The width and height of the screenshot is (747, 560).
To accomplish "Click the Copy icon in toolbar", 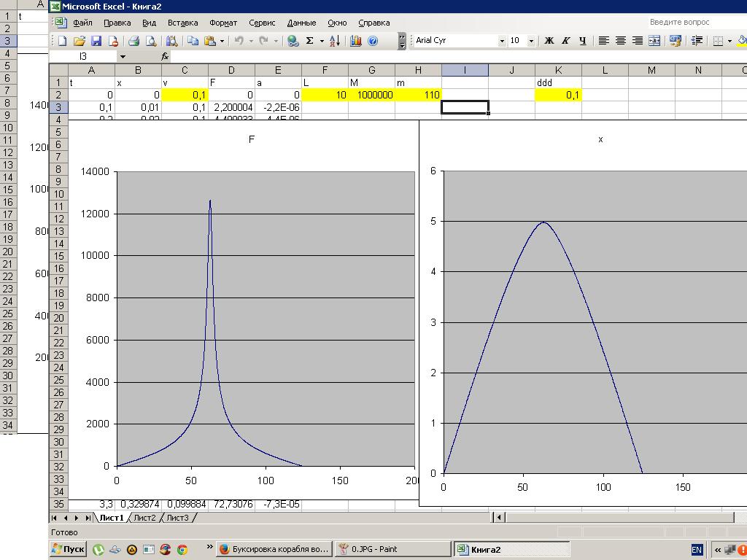I will tap(193, 41).
